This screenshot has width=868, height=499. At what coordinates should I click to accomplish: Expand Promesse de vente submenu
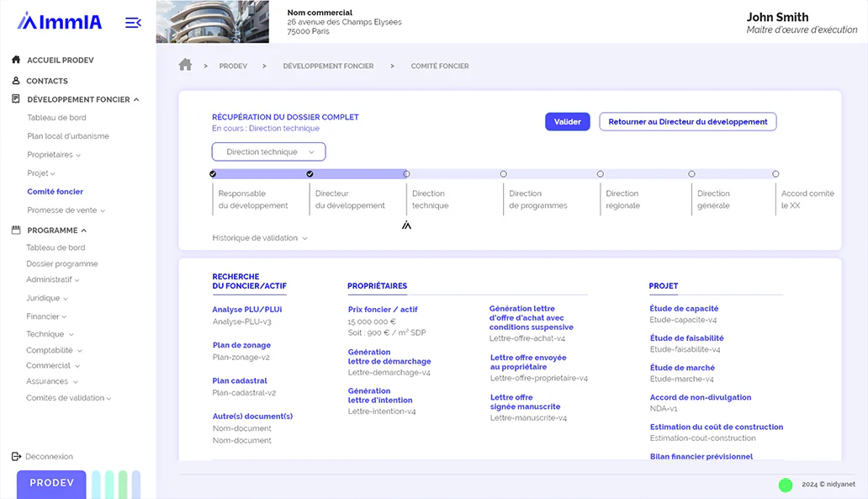pos(103,210)
